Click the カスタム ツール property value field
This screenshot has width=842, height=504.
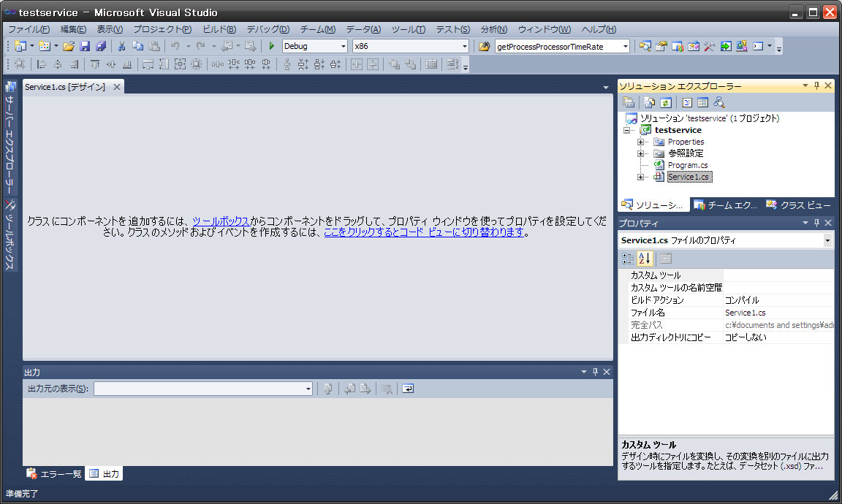pos(778,275)
